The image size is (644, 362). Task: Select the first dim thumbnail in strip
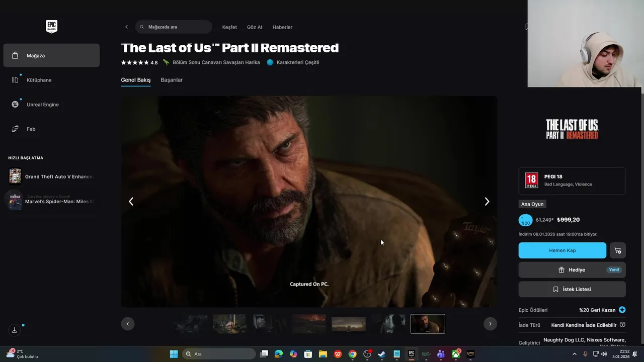point(190,324)
